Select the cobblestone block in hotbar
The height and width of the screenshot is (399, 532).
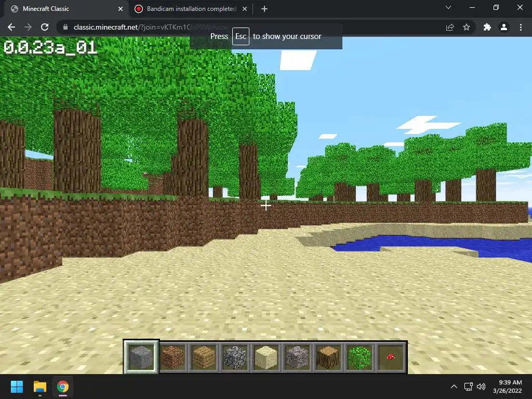[x=234, y=357]
